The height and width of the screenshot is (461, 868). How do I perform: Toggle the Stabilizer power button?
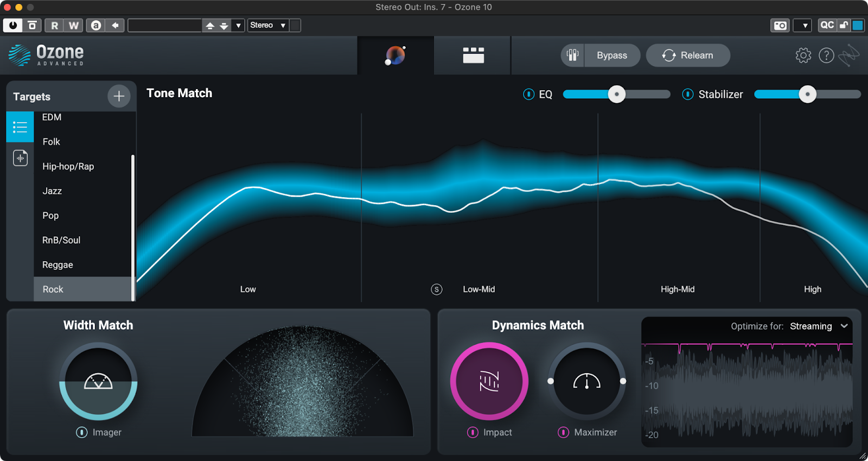click(688, 94)
